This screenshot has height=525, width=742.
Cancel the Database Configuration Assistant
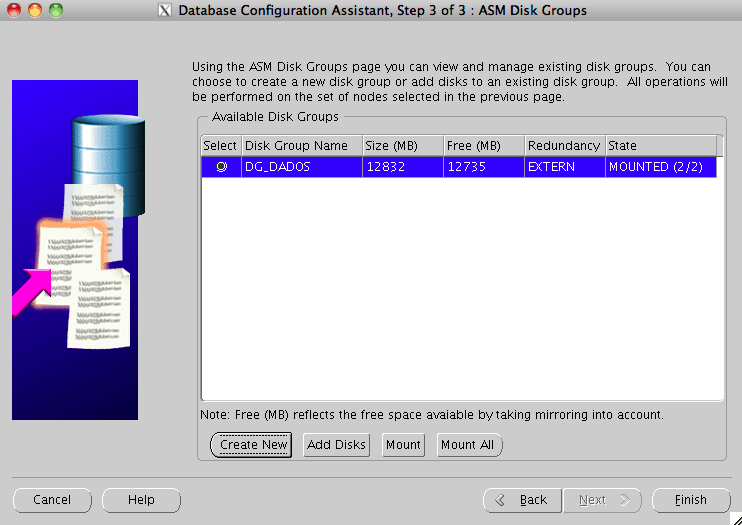click(x=52, y=500)
